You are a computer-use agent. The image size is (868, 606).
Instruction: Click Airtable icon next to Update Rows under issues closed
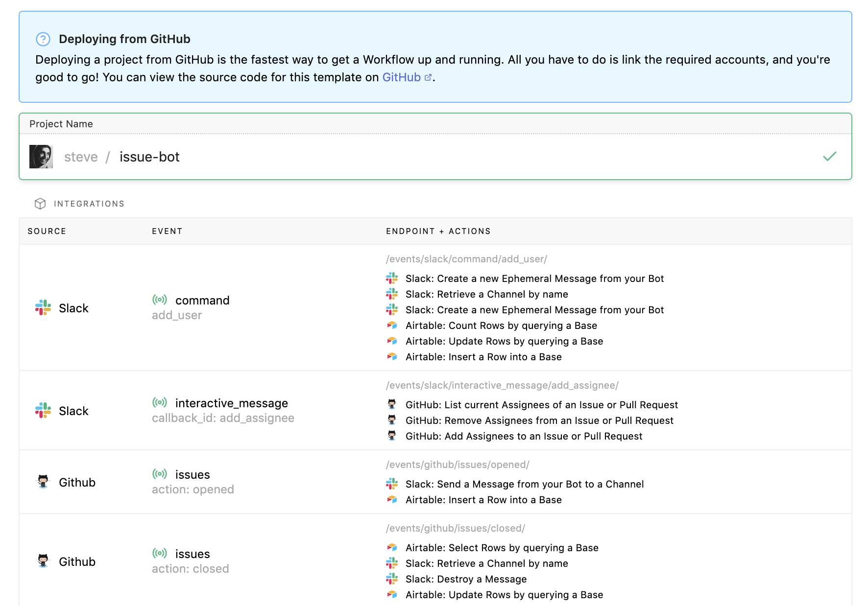392,594
